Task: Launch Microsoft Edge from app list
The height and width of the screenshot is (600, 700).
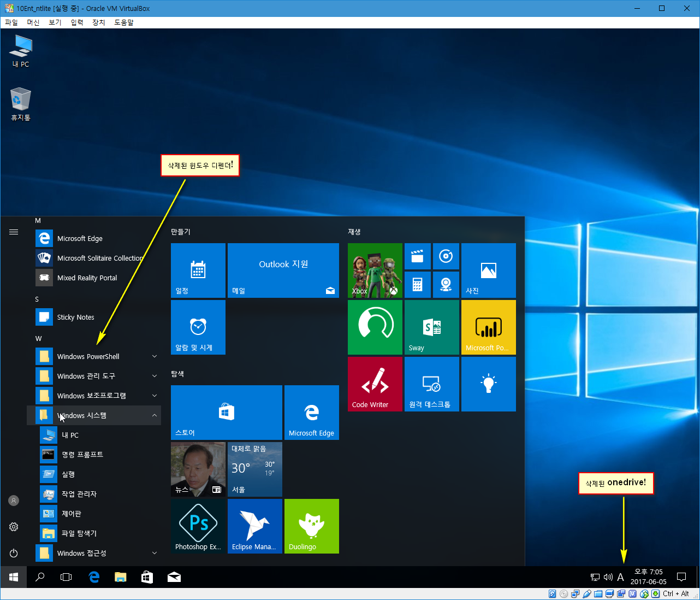Action: [x=94, y=238]
